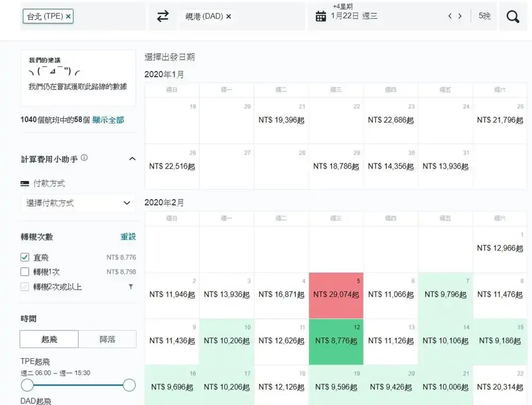Click 重設 to reset stops filter

[128, 237]
